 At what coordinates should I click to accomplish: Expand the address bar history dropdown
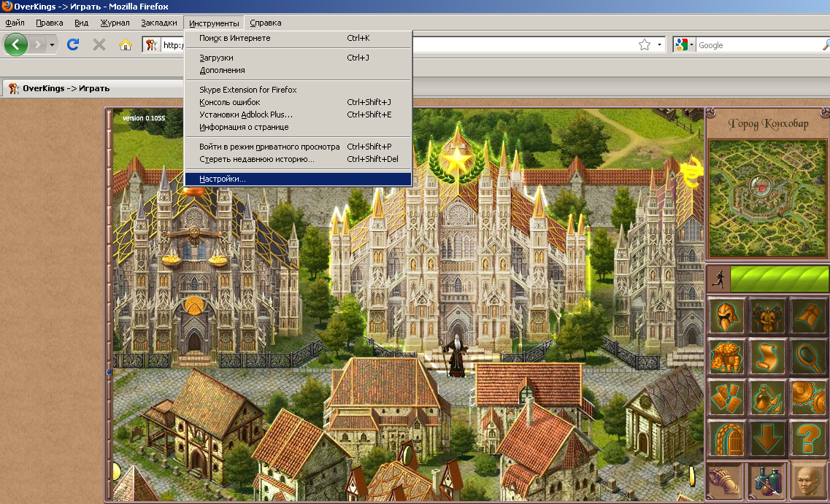[659, 45]
